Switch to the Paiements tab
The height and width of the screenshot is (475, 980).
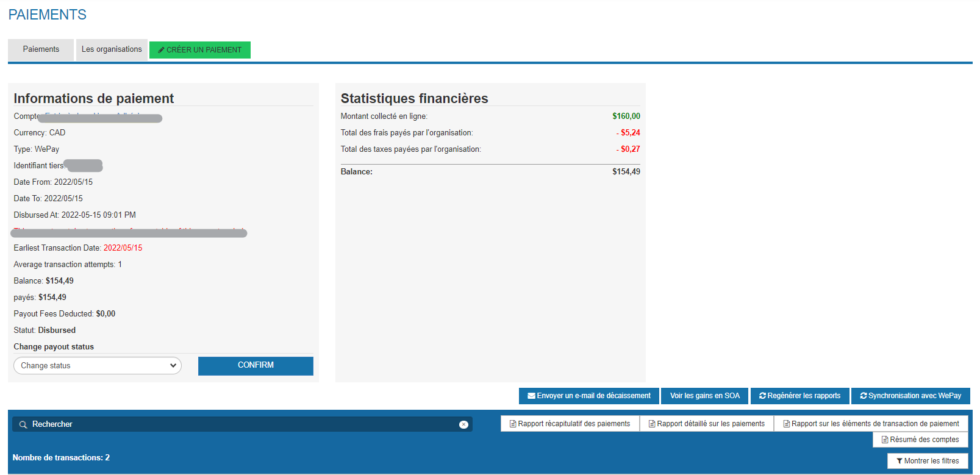click(41, 49)
